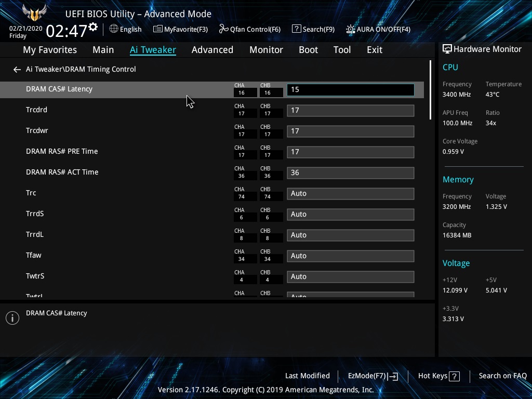
Task: Click CPU Temperature 43°C value
Action: pyautogui.click(x=493, y=95)
